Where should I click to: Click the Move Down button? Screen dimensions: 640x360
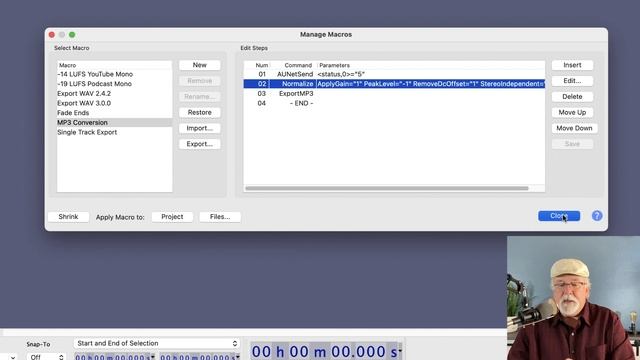(574, 128)
